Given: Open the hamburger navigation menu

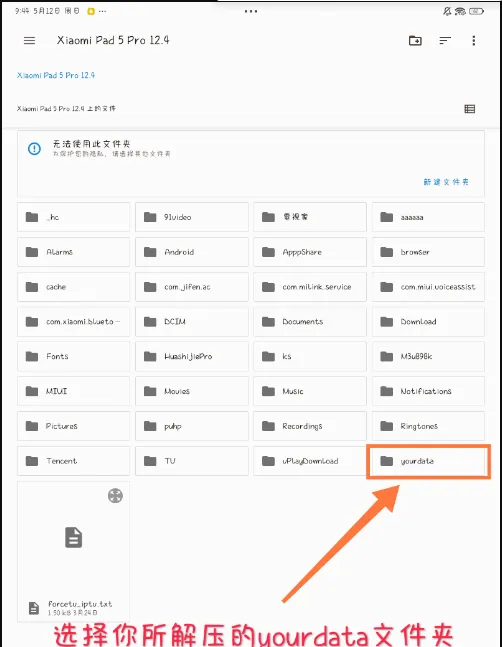Looking at the screenshot, I should 29,40.
